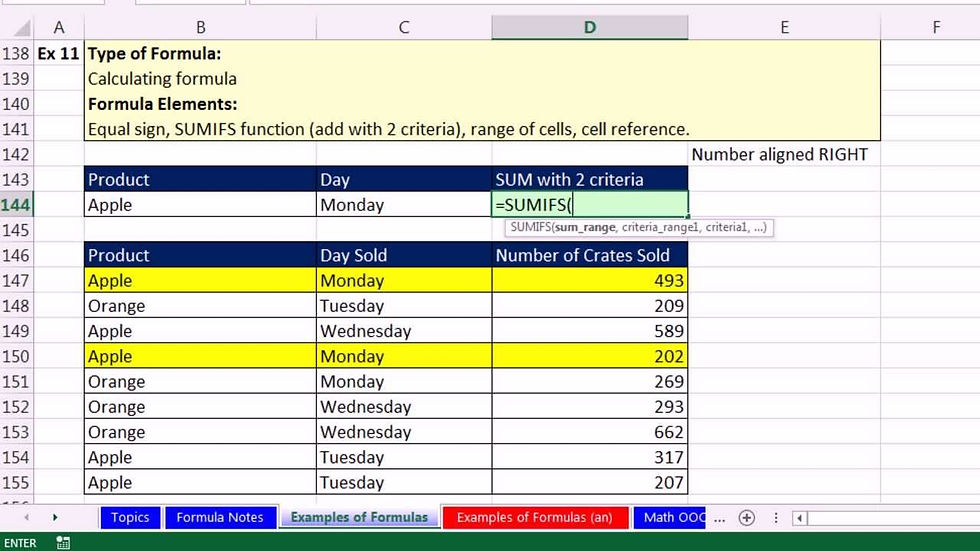Click cell with value 209
Screen dimensions: 980x551
(x=589, y=305)
